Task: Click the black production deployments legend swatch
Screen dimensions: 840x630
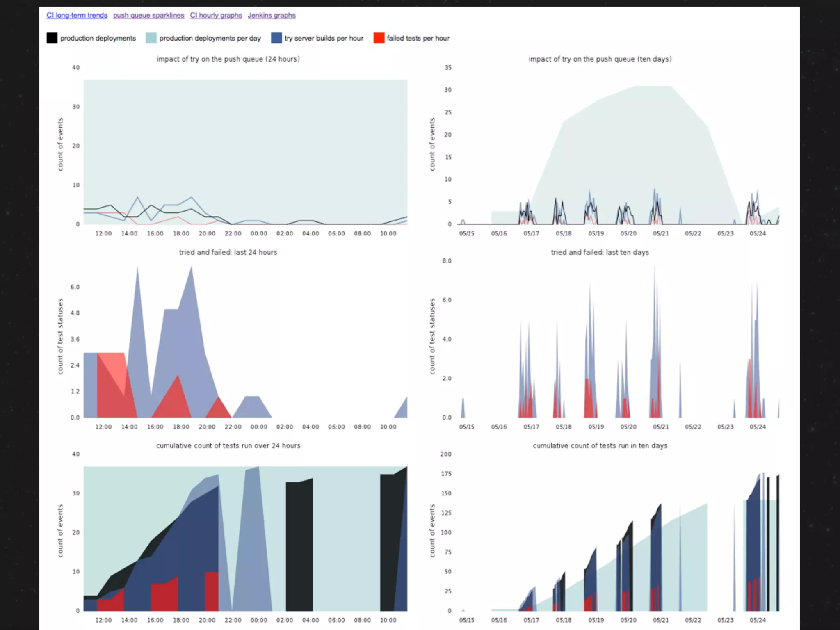Action: 52,38
